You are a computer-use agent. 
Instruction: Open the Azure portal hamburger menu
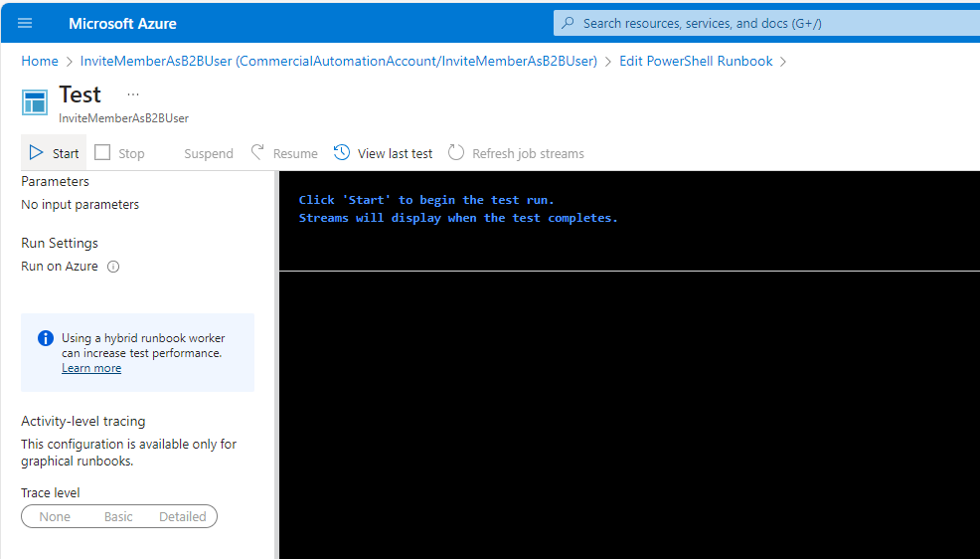point(25,23)
